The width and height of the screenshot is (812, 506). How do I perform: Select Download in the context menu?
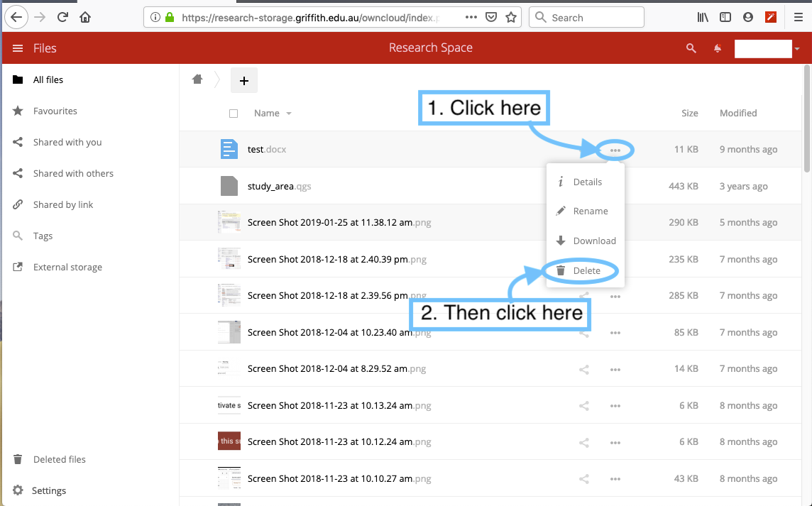tap(594, 241)
